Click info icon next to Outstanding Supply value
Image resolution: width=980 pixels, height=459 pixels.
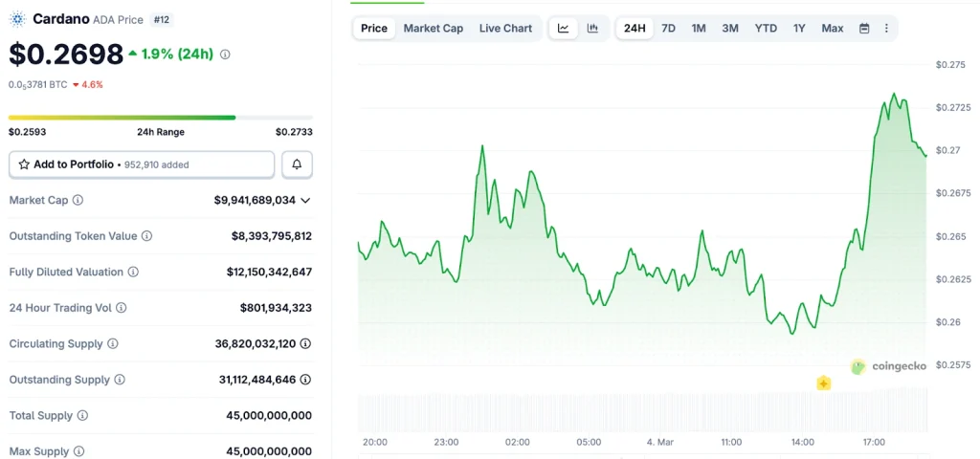pos(305,380)
